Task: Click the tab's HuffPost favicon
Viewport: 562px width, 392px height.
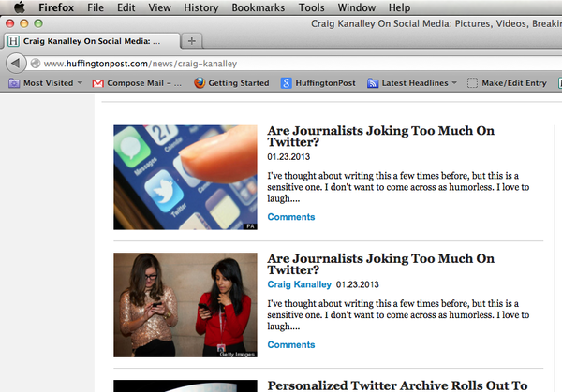Action: click(14, 41)
